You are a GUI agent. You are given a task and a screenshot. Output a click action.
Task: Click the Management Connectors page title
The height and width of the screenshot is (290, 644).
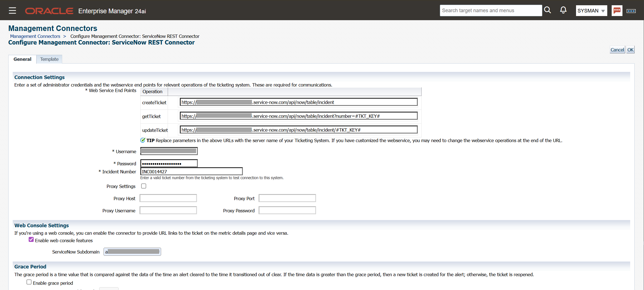point(53,28)
